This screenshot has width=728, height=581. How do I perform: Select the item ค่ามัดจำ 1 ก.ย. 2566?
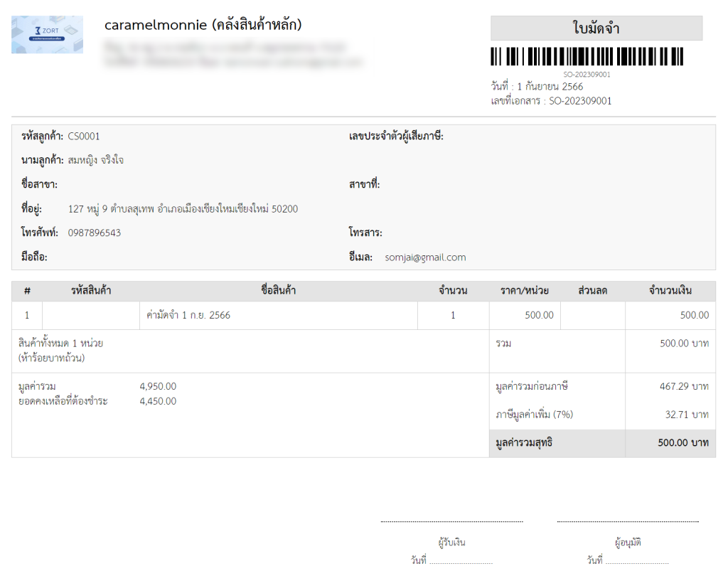[x=188, y=315]
